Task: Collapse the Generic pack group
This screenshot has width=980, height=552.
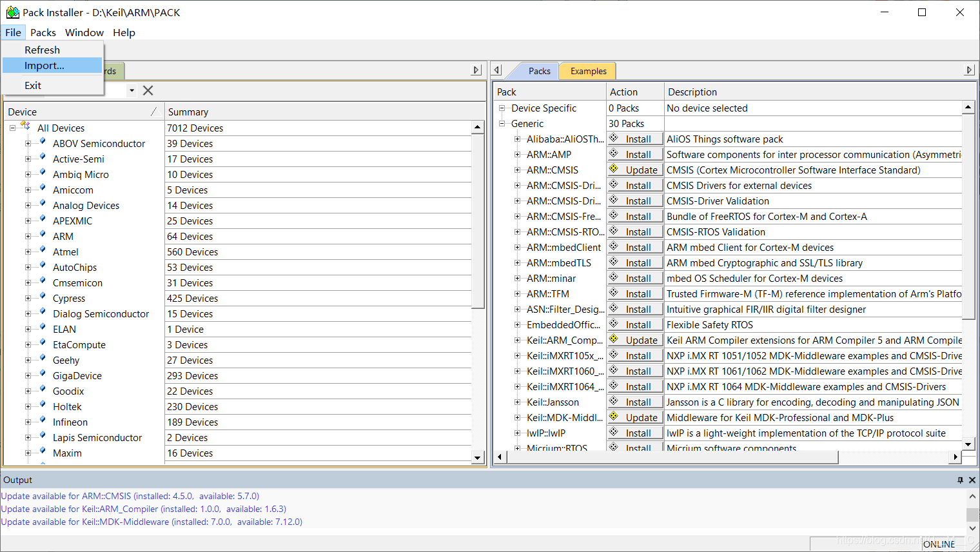Action: coord(502,124)
